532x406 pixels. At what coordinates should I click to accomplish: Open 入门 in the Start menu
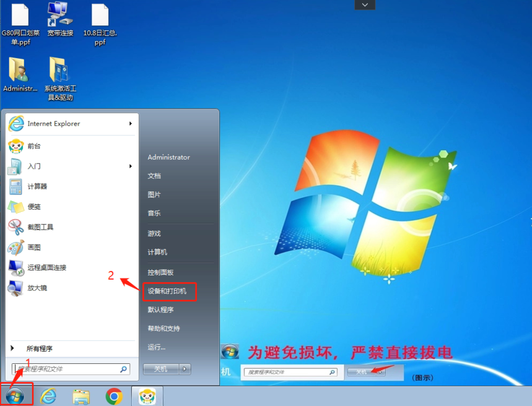click(69, 166)
